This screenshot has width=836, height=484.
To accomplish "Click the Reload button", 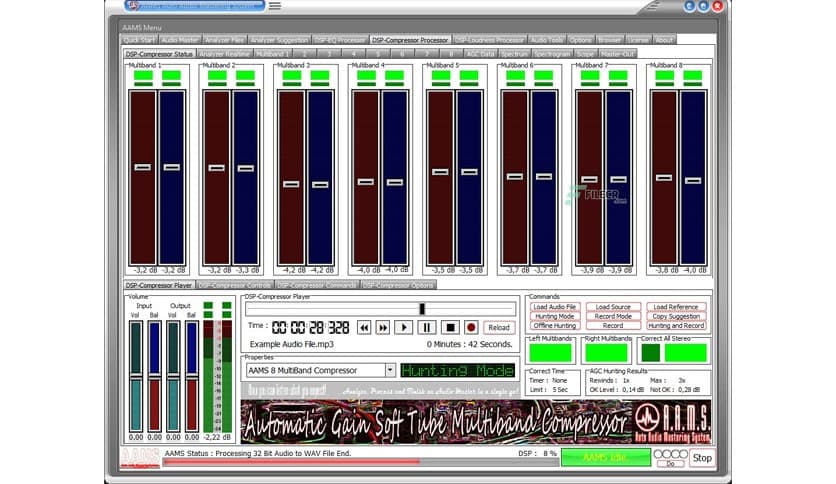I will (x=499, y=327).
